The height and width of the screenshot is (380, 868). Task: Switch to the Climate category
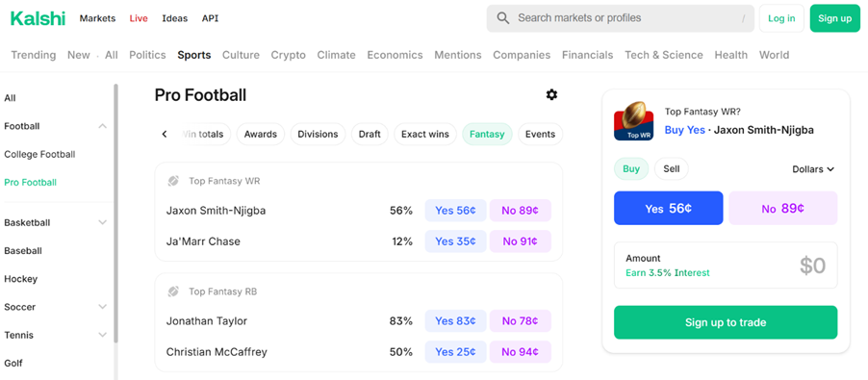[x=336, y=55]
